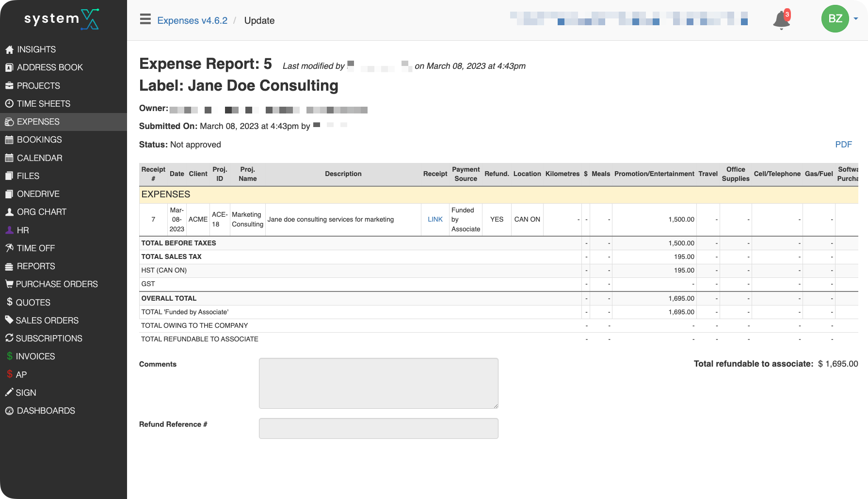Open the receipt LINK for receipt 7
868x499 pixels.
coord(434,219)
